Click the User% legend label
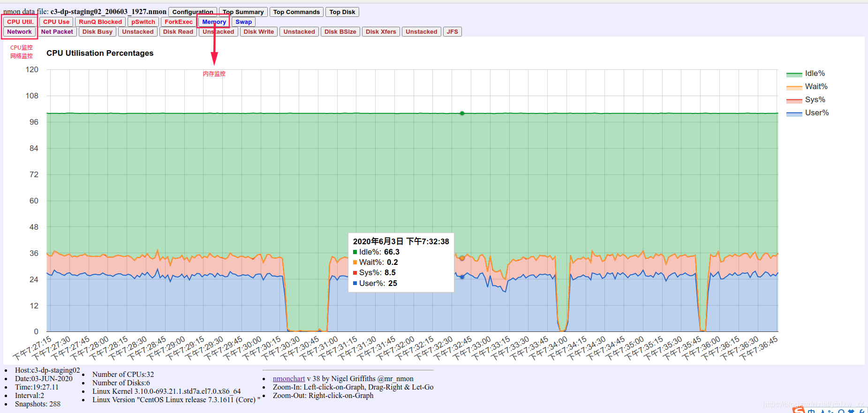This screenshot has height=413, width=868. point(817,113)
